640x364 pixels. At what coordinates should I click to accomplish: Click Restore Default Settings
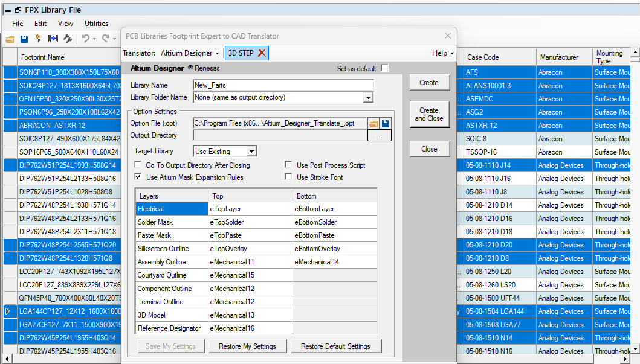pos(335,346)
